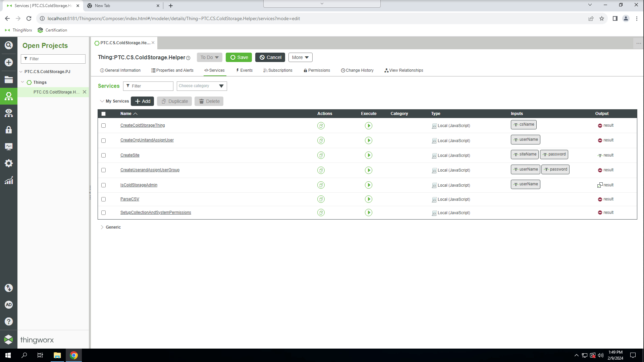Expand the Generic services section
The image size is (644, 362).
pyautogui.click(x=102, y=227)
